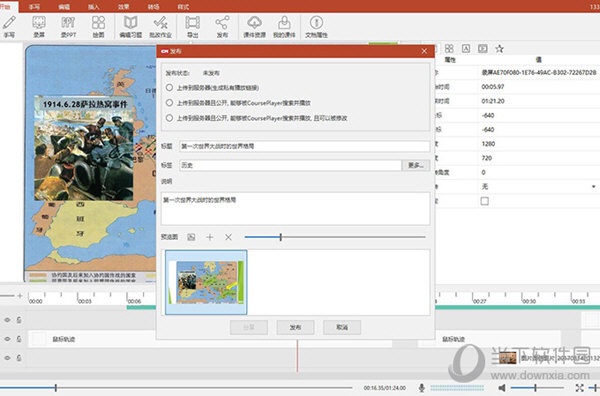600x396 pixels.
Task: Click the microphone icon in bottom bar
Action: tap(422, 388)
